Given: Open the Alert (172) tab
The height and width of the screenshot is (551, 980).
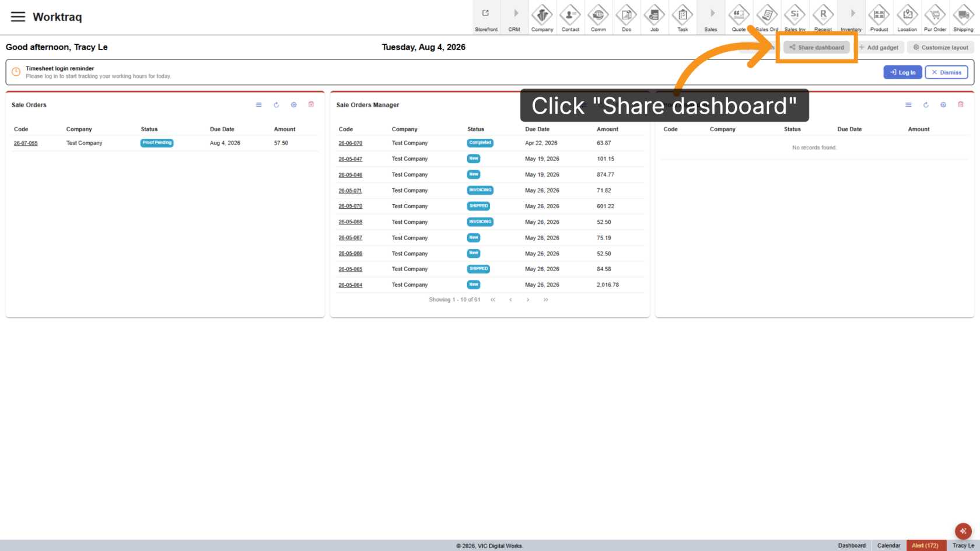Looking at the screenshot, I should click(x=925, y=546).
